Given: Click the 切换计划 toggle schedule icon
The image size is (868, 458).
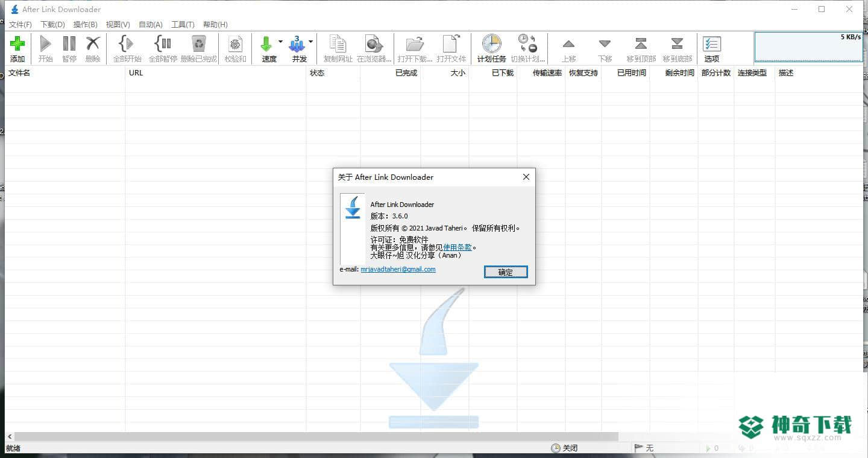Looking at the screenshot, I should (x=527, y=43).
